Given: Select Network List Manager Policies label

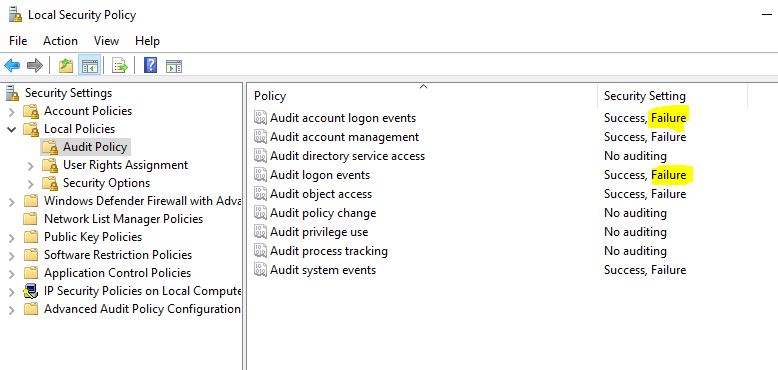Looking at the screenshot, I should pos(124,219).
